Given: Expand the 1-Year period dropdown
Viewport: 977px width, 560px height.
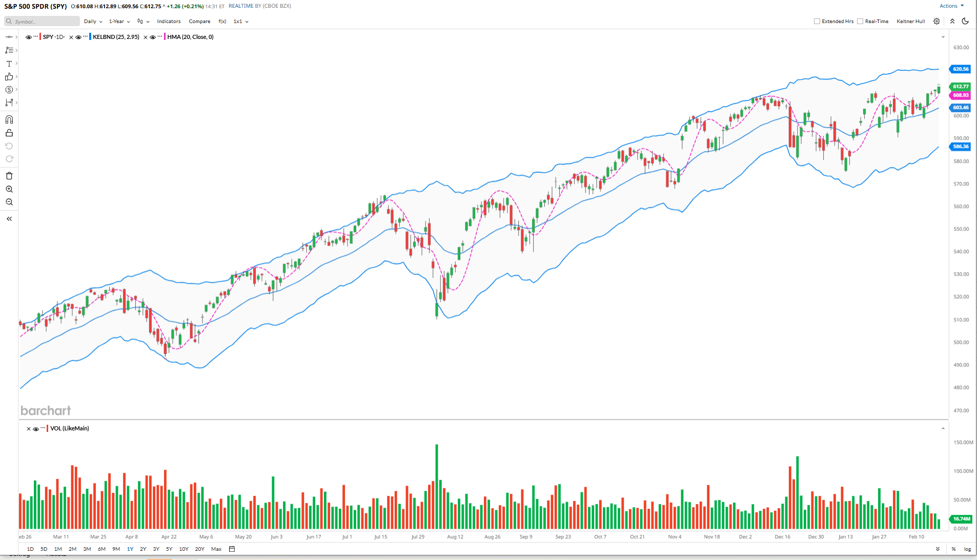Looking at the screenshot, I should point(119,22).
